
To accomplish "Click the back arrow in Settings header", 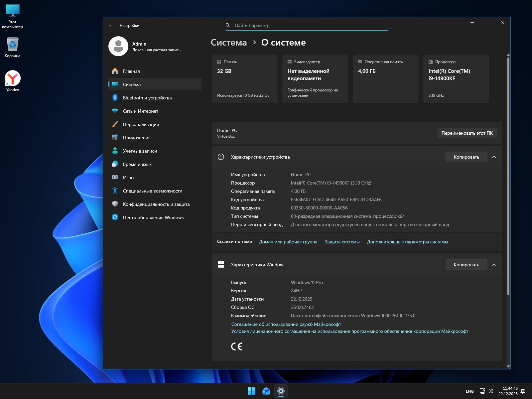I will click(111, 25).
